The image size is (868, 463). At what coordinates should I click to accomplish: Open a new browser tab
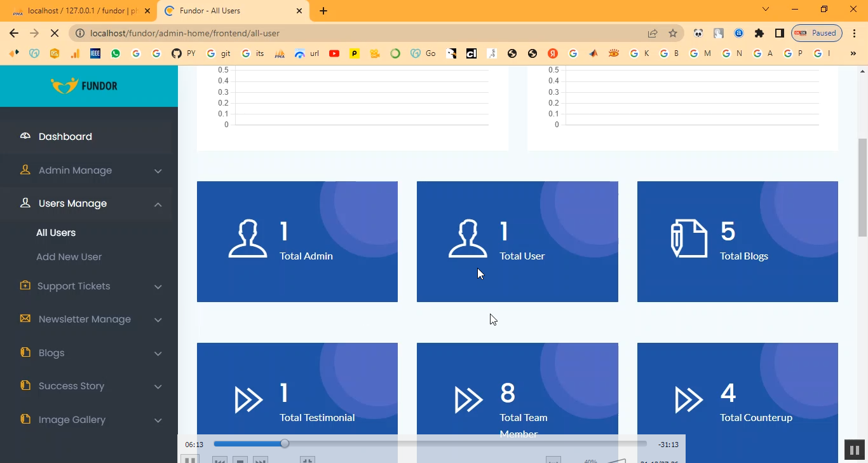(x=323, y=11)
